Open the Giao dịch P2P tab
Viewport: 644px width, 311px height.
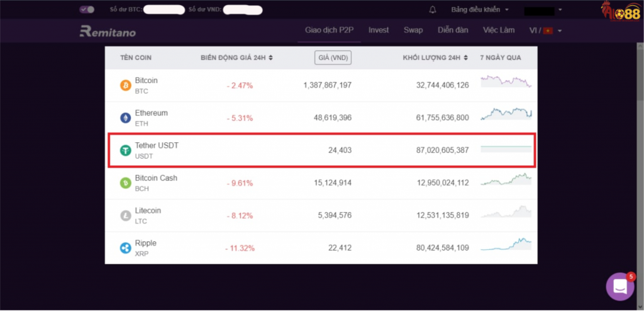coord(329,30)
